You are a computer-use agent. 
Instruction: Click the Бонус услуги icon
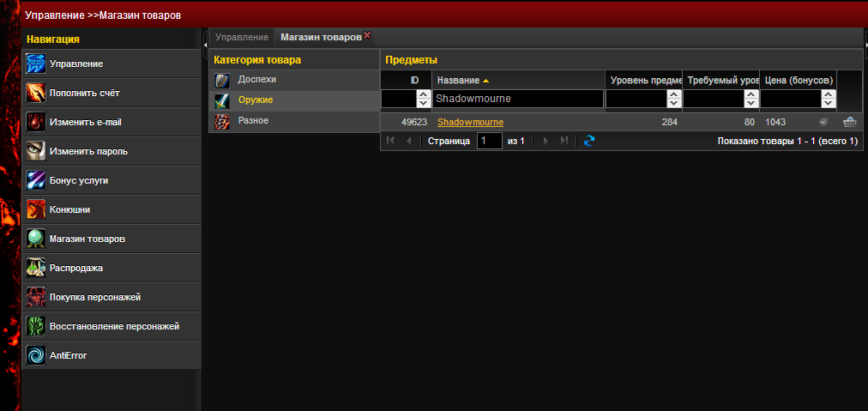35,180
